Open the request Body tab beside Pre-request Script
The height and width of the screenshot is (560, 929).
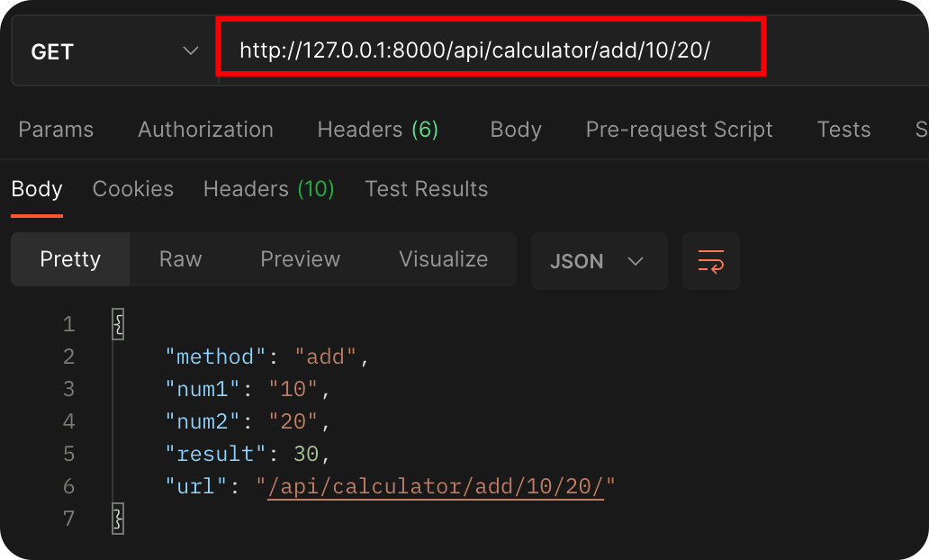tap(516, 130)
